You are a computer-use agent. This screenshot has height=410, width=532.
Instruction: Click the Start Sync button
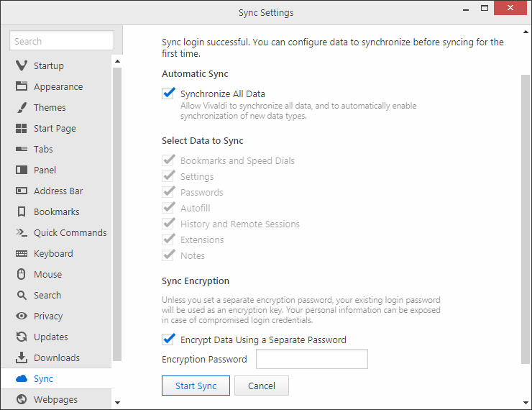[x=196, y=386]
